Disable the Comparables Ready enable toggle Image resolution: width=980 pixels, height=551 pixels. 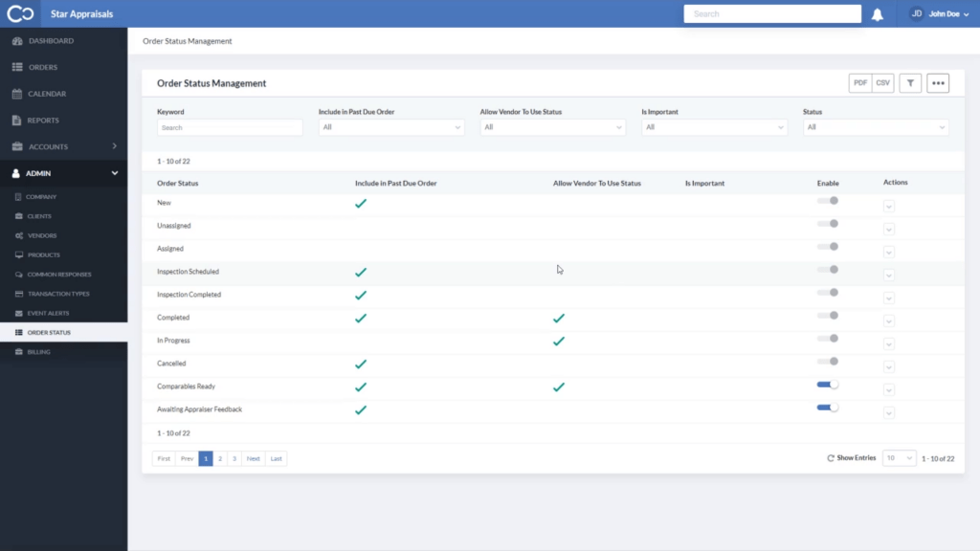tap(828, 385)
